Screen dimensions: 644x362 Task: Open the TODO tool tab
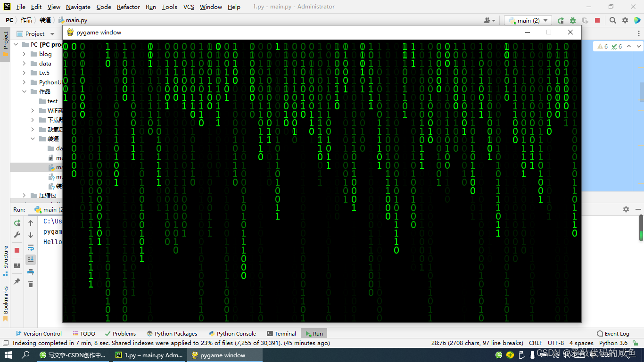click(84, 333)
